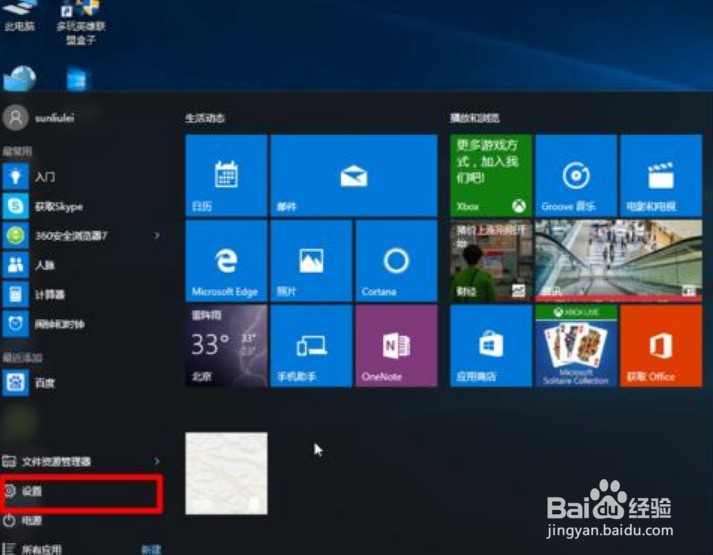Image resolution: width=713 pixels, height=555 pixels.
Task: Open the 照片 photos tile
Action: tap(311, 260)
